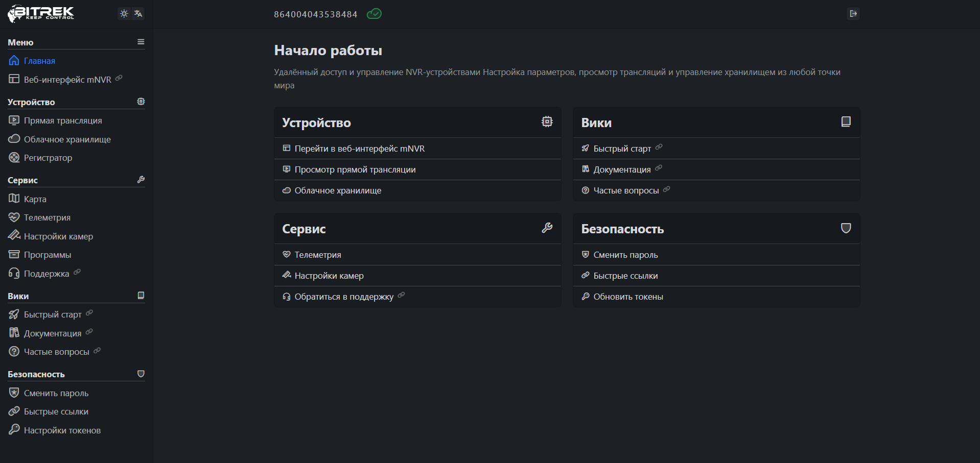
Task: Open Обратиться в поддержку link
Action: coord(344,297)
